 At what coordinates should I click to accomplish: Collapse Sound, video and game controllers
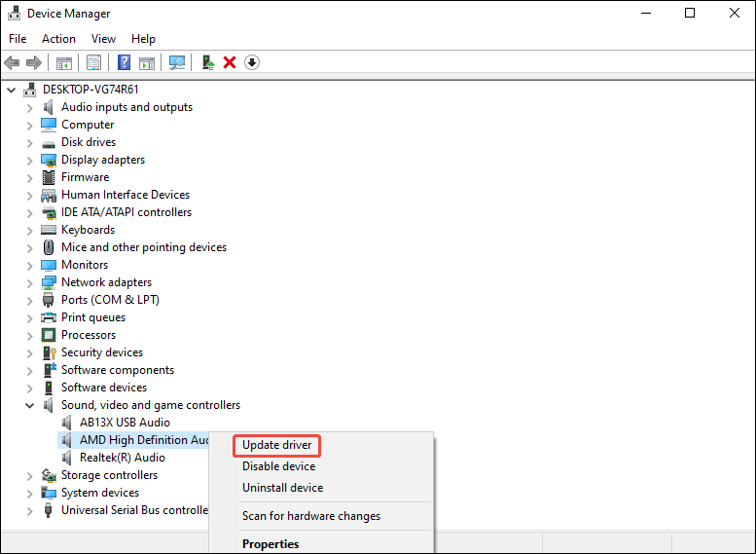click(x=29, y=405)
